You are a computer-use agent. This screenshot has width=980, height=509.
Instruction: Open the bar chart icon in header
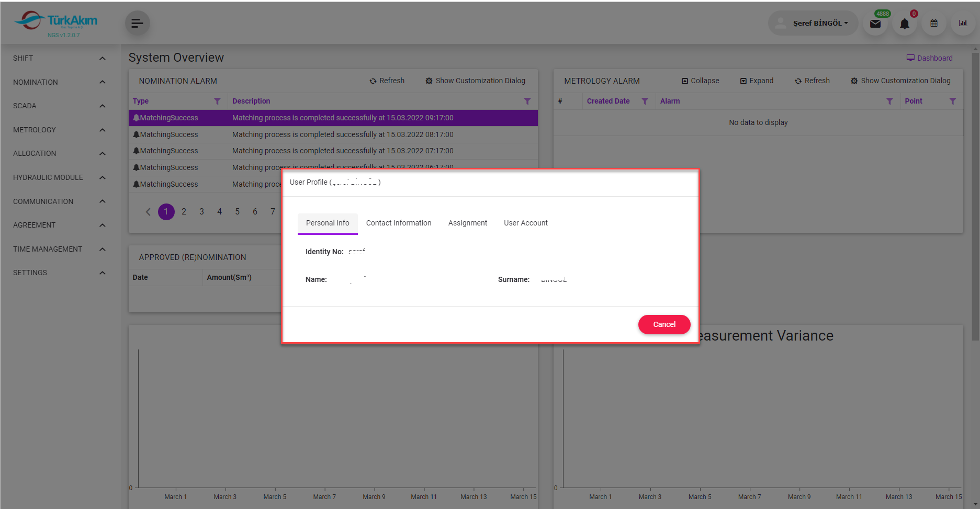[962, 24]
